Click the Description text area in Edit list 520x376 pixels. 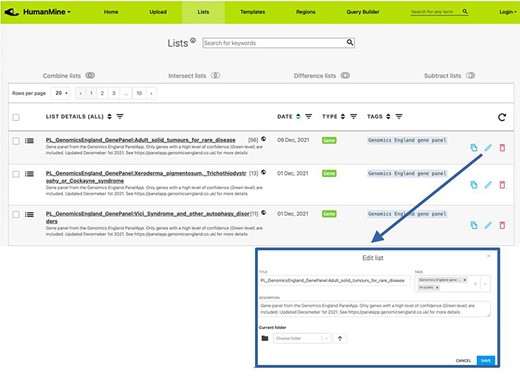(x=374, y=309)
